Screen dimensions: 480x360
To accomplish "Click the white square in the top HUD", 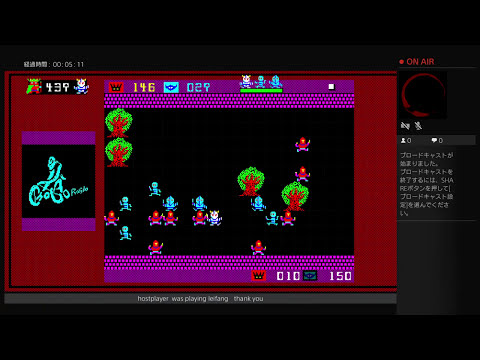I will click(331, 87).
